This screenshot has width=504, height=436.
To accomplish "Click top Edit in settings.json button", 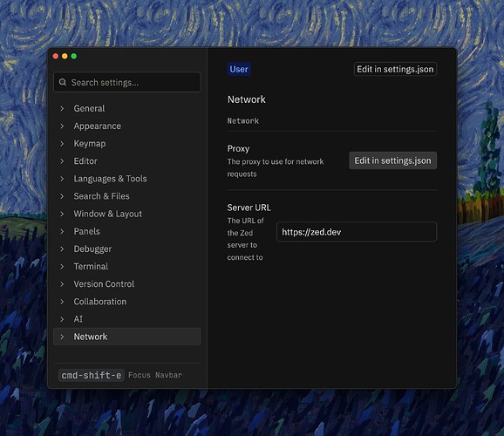I will pyautogui.click(x=395, y=69).
